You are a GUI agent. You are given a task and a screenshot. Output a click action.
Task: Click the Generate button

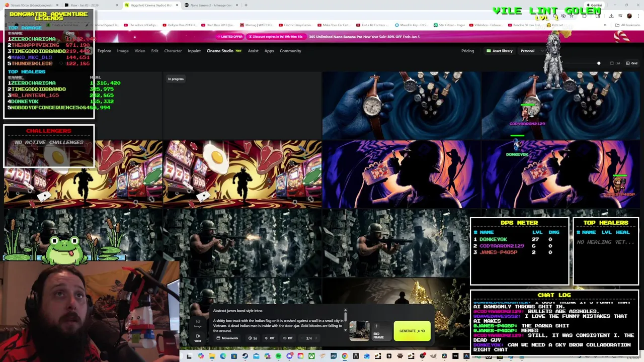[x=412, y=331]
